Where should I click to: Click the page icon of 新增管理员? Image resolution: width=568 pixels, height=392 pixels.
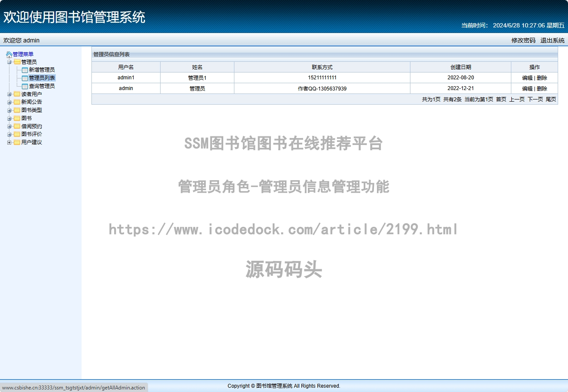pyautogui.click(x=25, y=70)
